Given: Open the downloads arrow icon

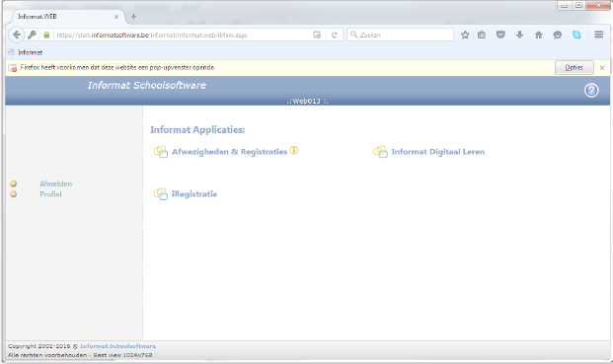Looking at the screenshot, I should point(519,35).
